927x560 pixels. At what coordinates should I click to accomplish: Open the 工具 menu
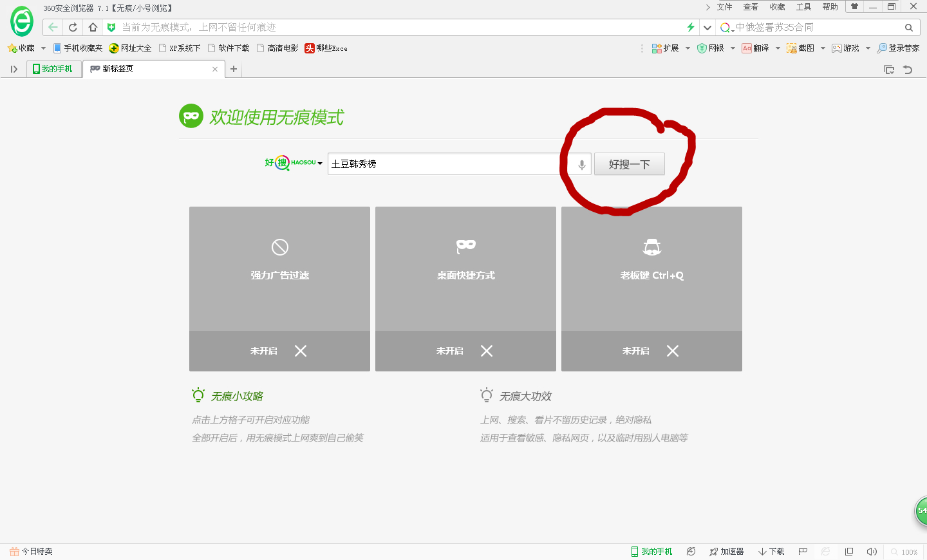coord(803,7)
